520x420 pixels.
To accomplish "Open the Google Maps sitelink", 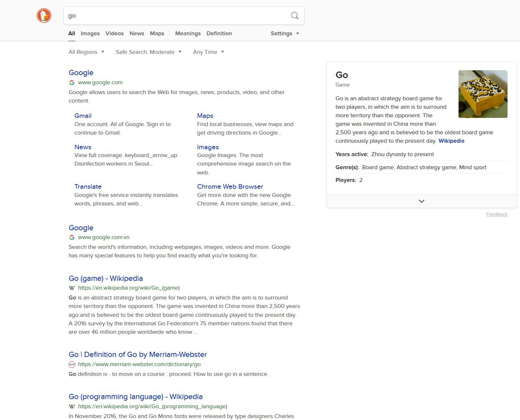I will [x=205, y=116].
